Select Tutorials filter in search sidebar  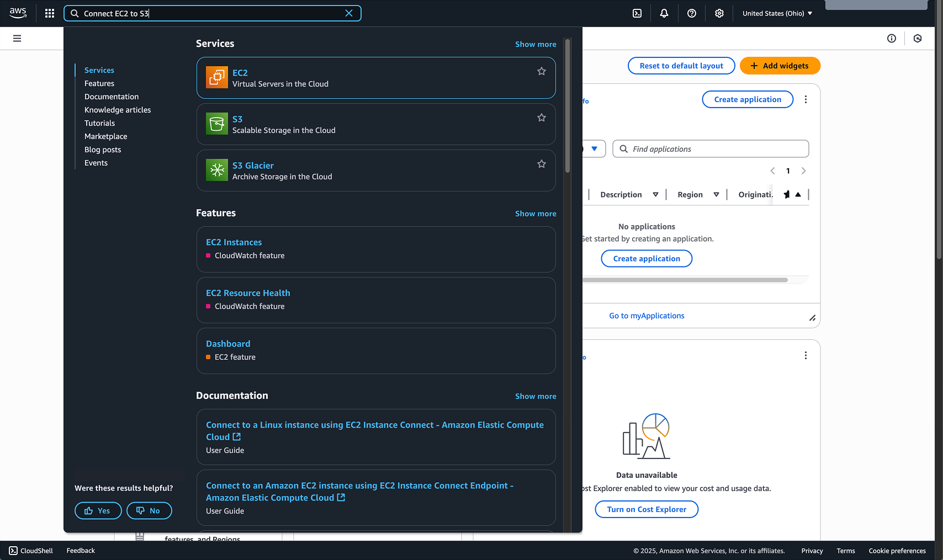click(100, 123)
